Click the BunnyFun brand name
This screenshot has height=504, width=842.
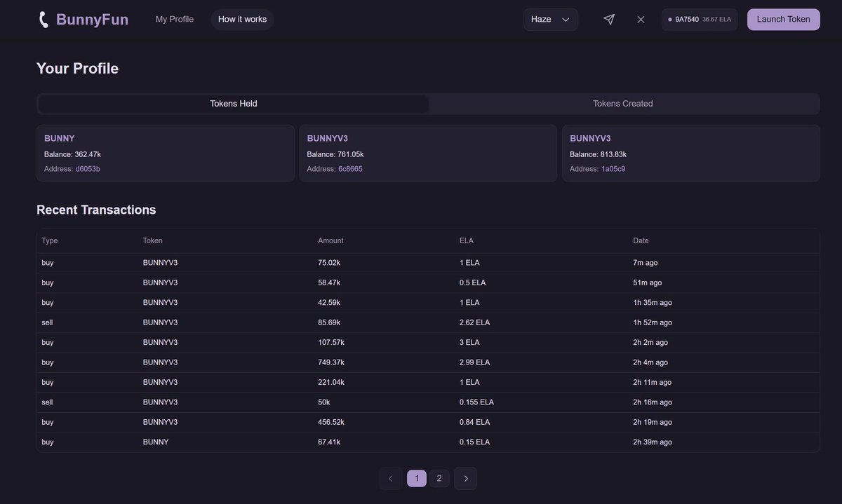tap(92, 20)
